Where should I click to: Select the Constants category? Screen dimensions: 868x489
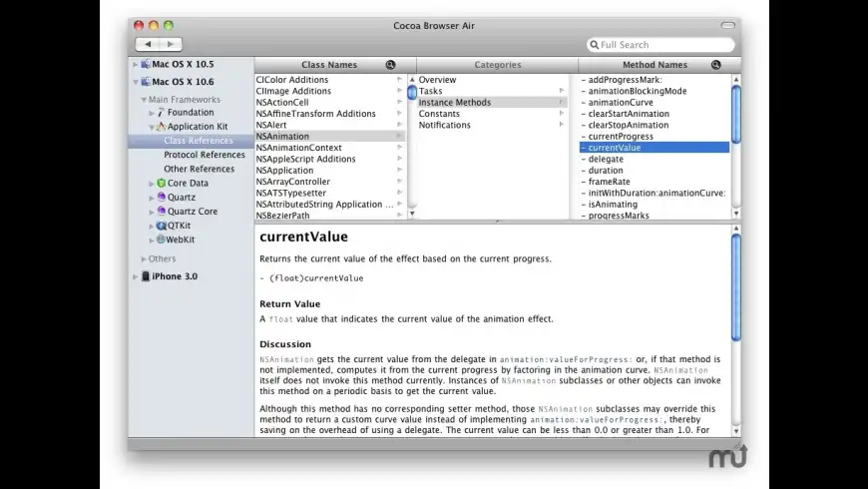click(439, 114)
